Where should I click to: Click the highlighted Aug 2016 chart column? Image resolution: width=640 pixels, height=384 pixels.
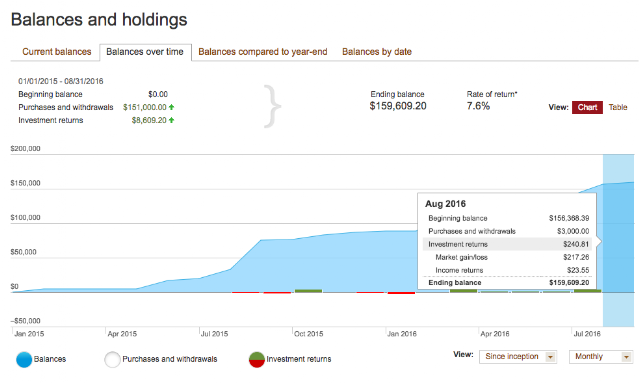619,240
